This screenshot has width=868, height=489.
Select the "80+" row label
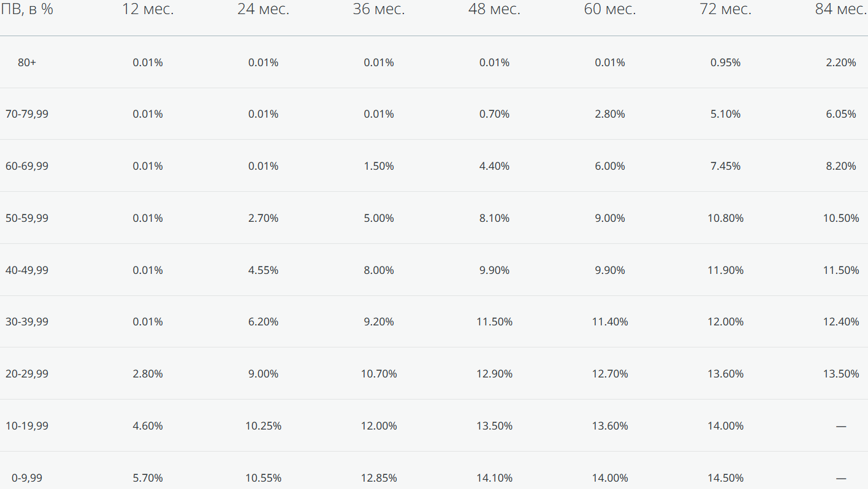(x=27, y=63)
